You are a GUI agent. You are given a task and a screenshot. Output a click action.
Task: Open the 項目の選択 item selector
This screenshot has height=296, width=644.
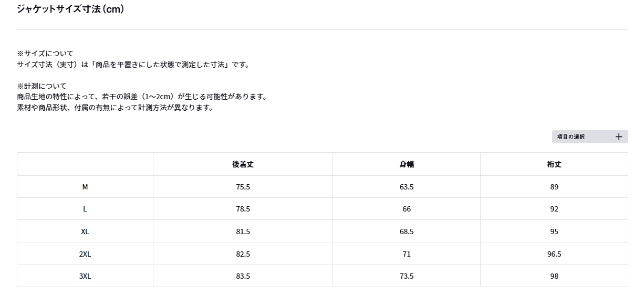click(572, 137)
